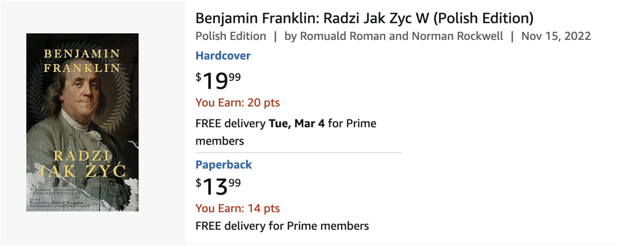Click the $13.99 paperback price
The image size is (644, 247).
coord(218,185)
